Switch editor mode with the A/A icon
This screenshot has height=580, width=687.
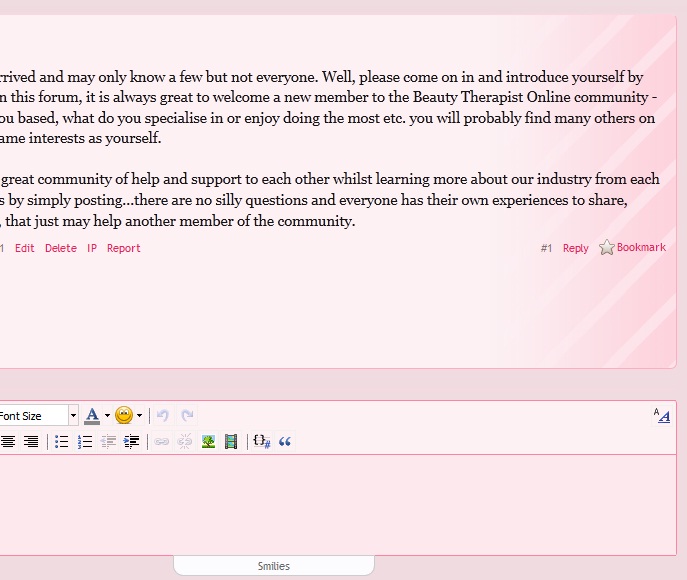(662, 415)
